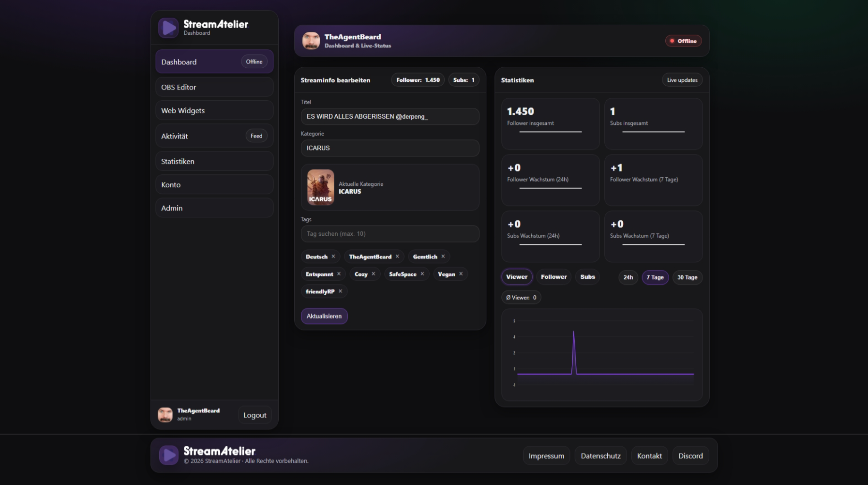Click TheAgentBeard's avatar in the header
Screen dimensions: 868x485
click(311, 41)
